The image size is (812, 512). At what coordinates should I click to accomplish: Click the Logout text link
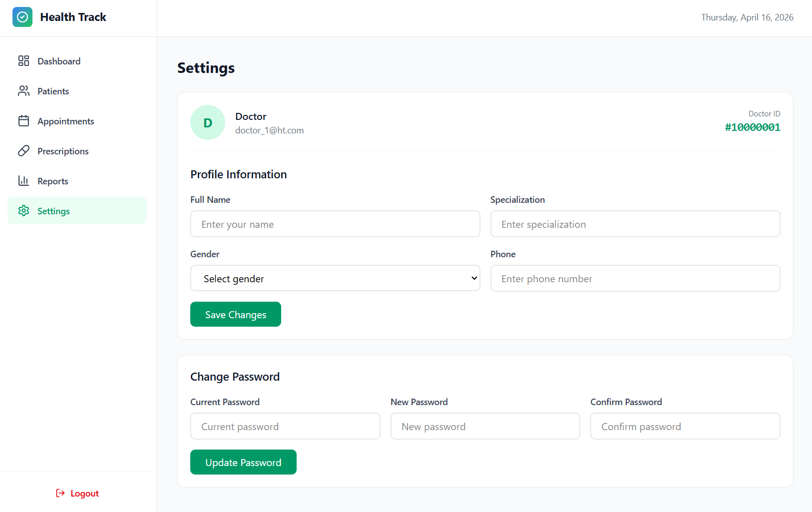point(84,494)
